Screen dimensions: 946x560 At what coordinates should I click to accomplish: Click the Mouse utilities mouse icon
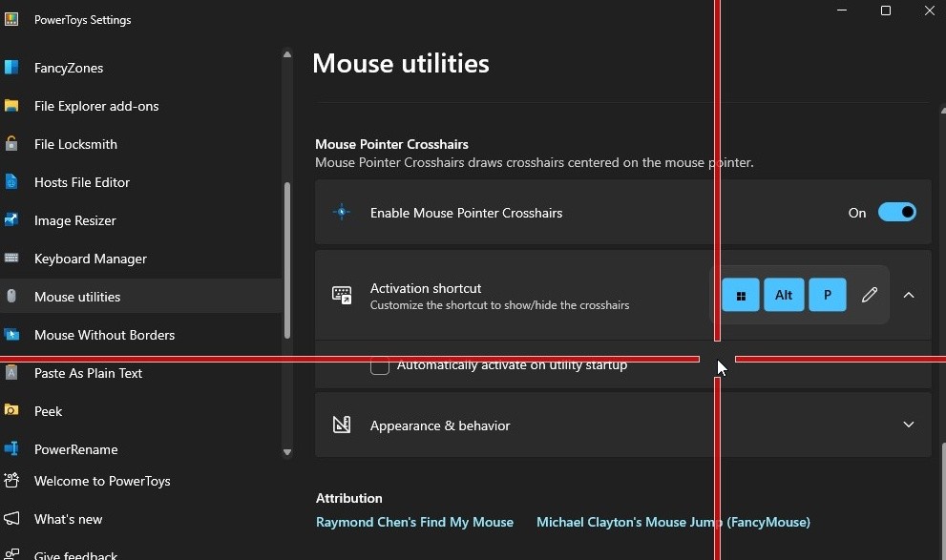pos(11,296)
